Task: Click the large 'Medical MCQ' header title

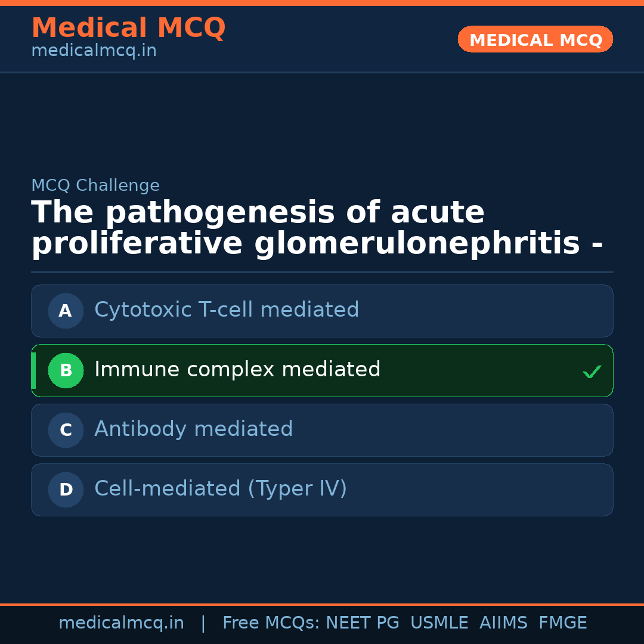Action: click(x=128, y=28)
